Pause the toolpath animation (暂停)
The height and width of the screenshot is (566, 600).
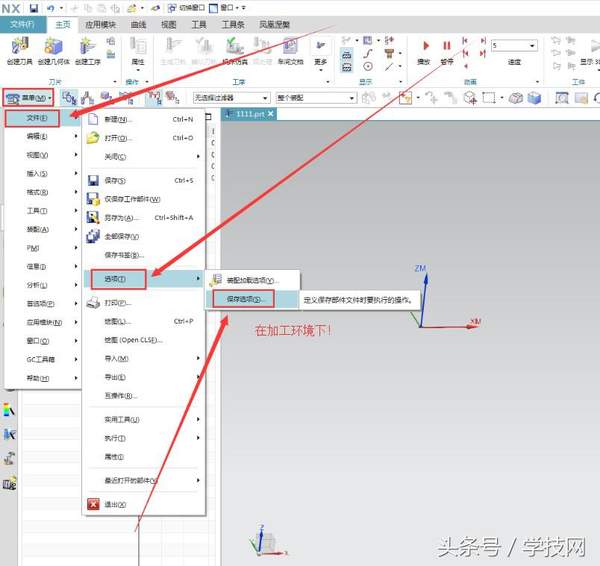447,51
